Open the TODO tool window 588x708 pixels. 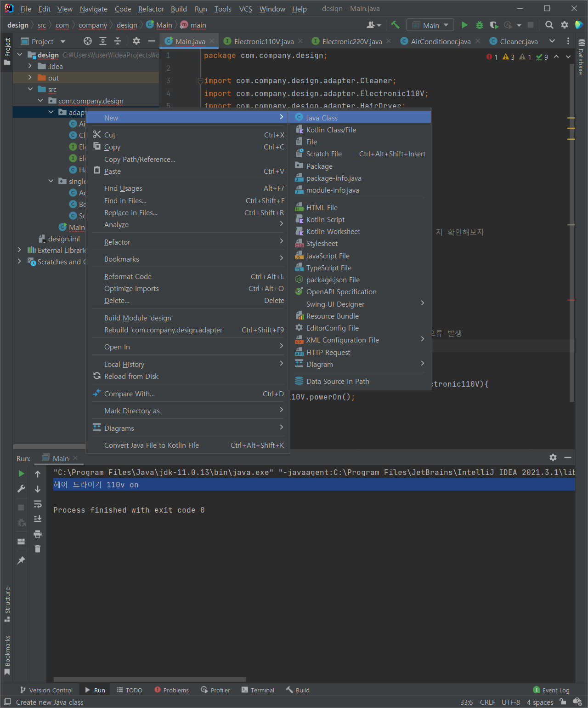(x=130, y=690)
